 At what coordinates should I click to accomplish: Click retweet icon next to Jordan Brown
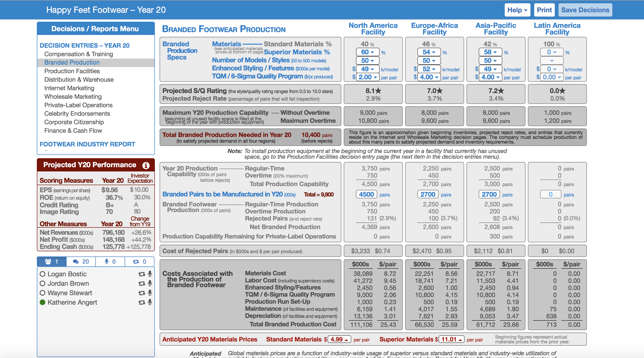[x=142, y=284]
